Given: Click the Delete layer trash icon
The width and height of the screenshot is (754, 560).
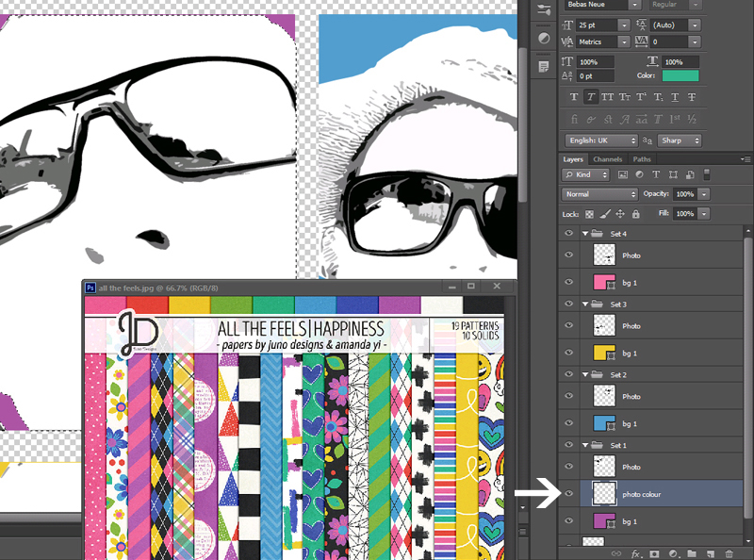Looking at the screenshot, I should [x=729, y=553].
